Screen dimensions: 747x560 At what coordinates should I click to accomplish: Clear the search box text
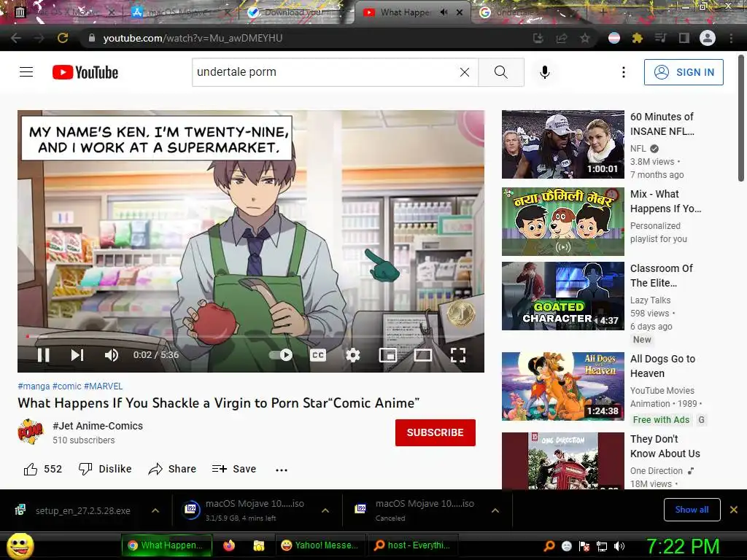465,72
